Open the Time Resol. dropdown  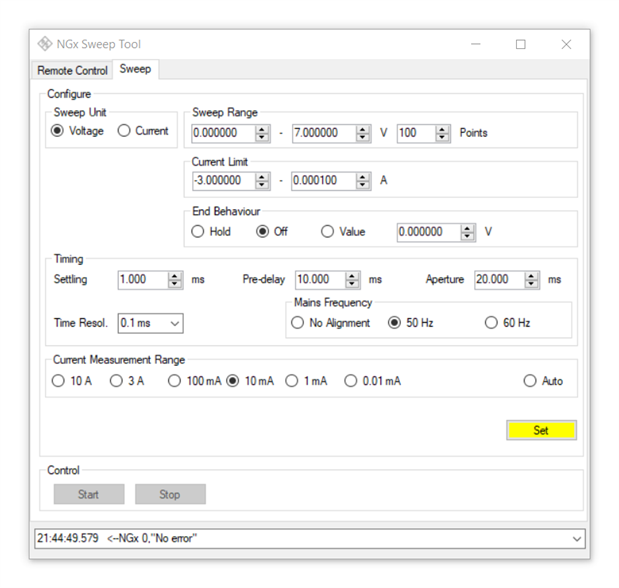pyautogui.click(x=150, y=323)
